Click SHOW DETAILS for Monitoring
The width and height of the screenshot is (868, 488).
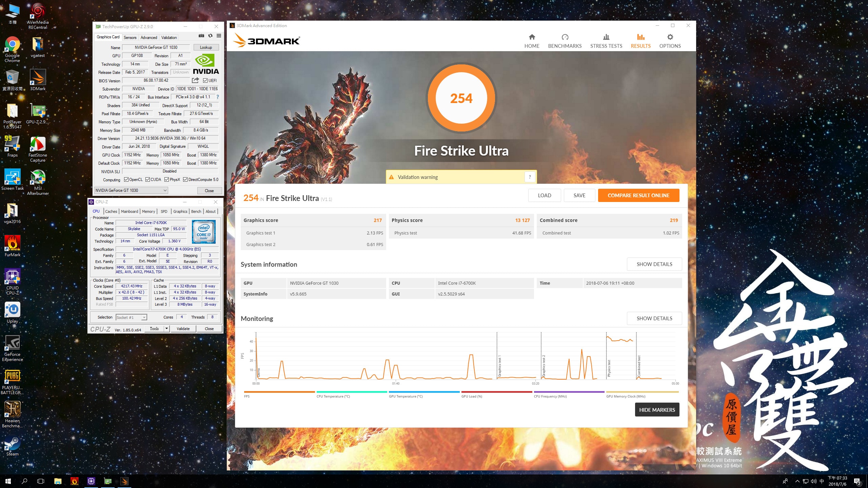[x=654, y=319]
